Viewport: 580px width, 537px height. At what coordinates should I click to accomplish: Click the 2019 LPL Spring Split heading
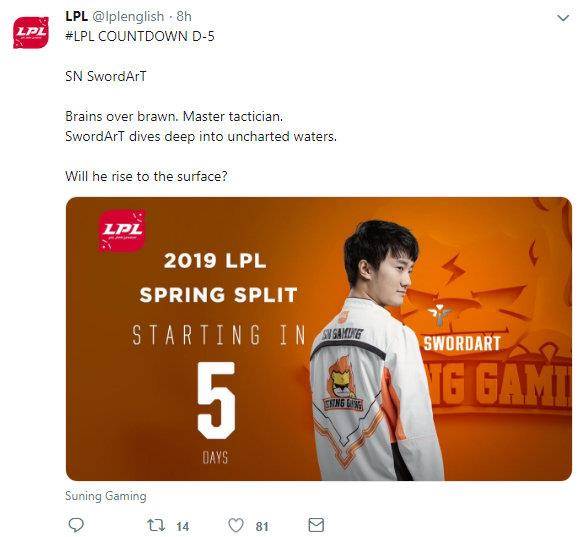pos(218,278)
